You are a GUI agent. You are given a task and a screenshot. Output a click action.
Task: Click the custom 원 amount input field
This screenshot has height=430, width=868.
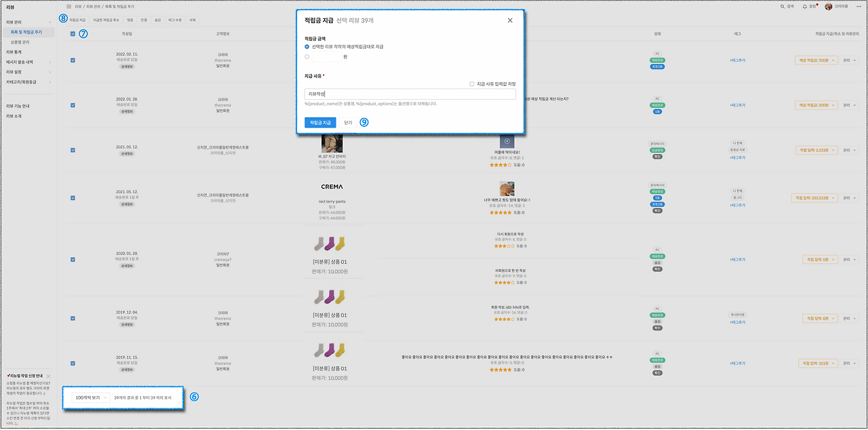(x=327, y=57)
